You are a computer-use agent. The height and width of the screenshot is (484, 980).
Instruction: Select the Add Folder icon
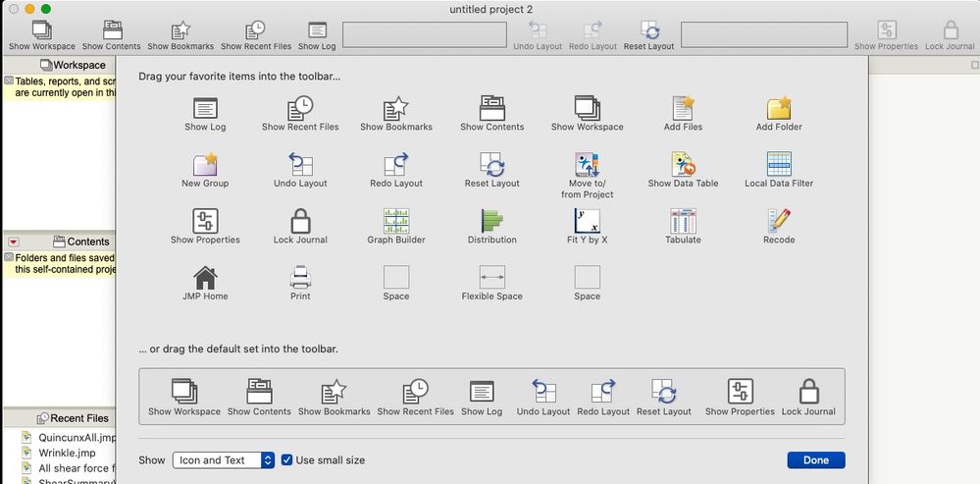[779, 108]
